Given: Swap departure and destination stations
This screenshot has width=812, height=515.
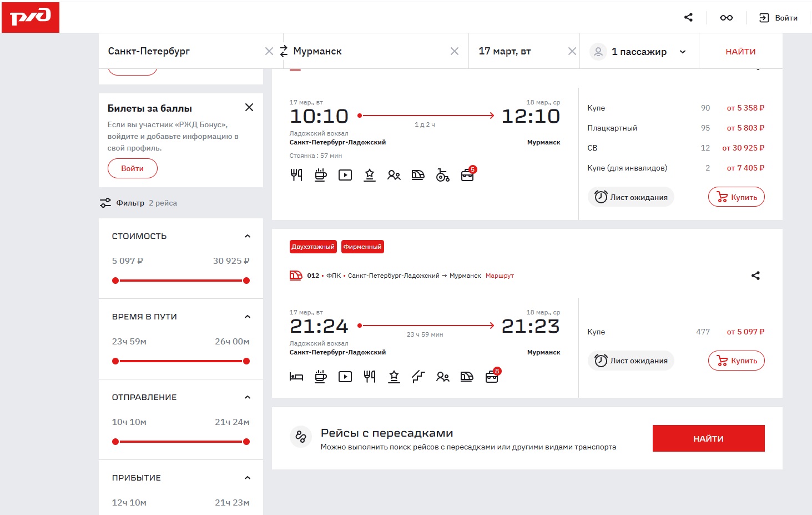Looking at the screenshot, I should tap(284, 51).
